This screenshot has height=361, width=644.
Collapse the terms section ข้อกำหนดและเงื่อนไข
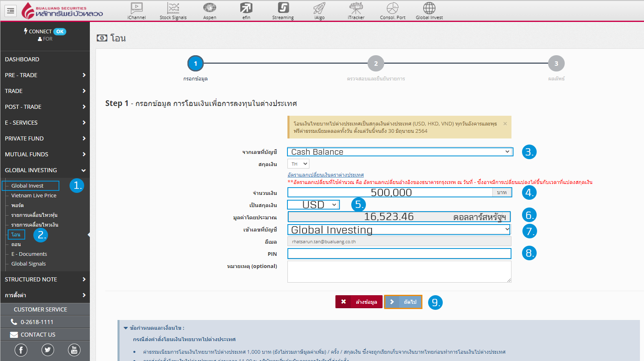point(154,328)
